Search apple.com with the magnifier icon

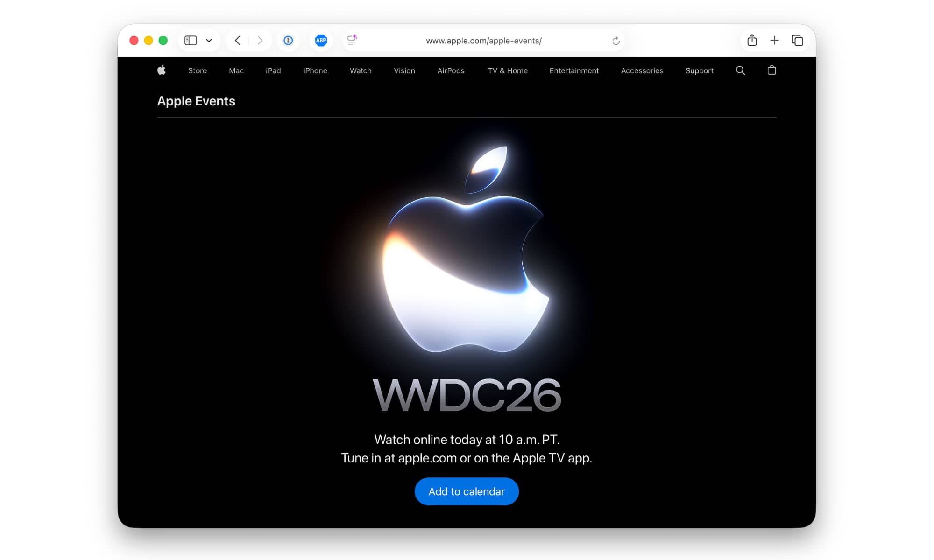(740, 70)
